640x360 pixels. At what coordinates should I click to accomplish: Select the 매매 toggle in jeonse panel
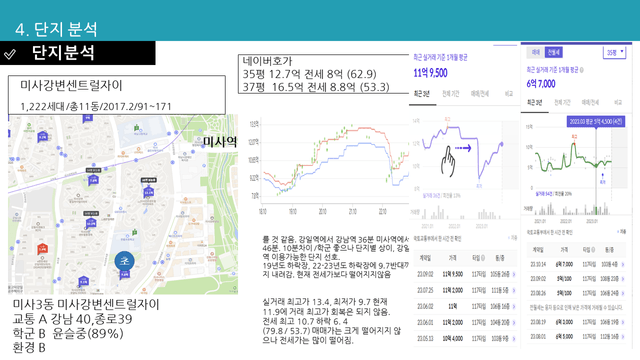tap(536, 52)
